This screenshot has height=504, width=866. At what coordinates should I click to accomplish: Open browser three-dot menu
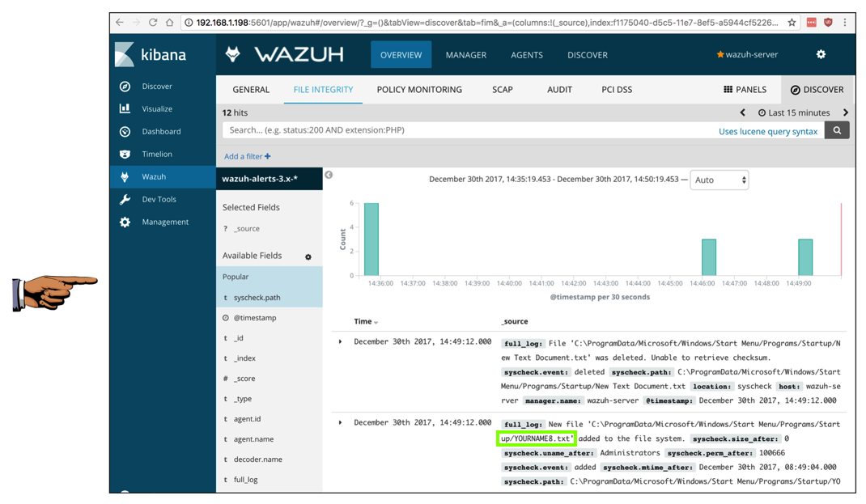click(844, 23)
